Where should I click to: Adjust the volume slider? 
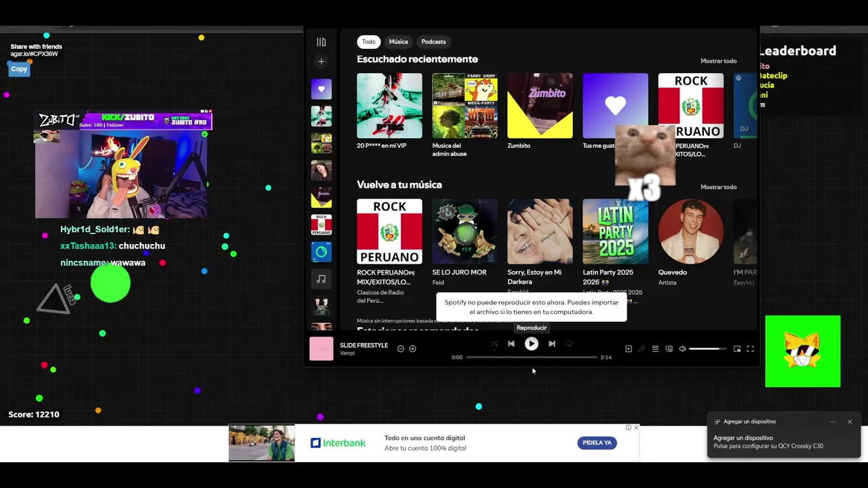pyautogui.click(x=708, y=349)
